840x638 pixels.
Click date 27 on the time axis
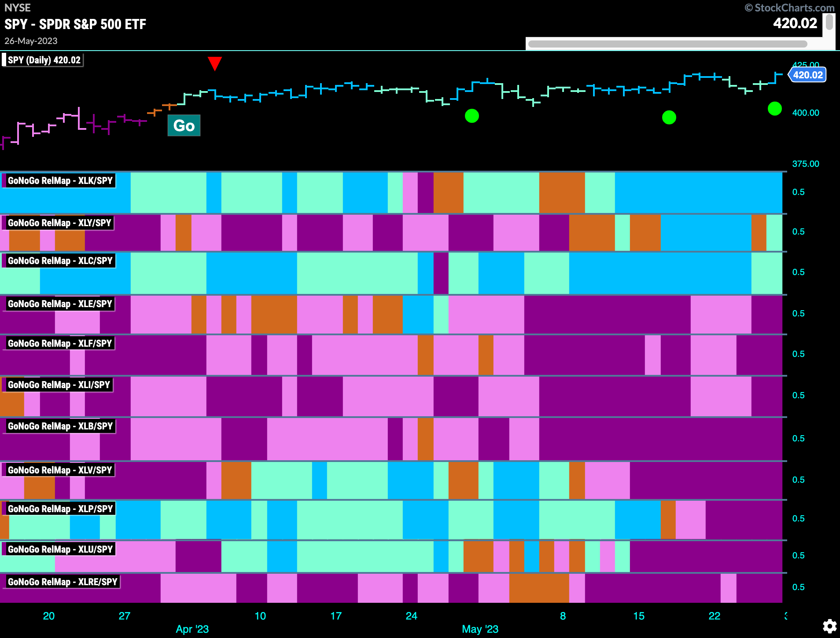125,616
